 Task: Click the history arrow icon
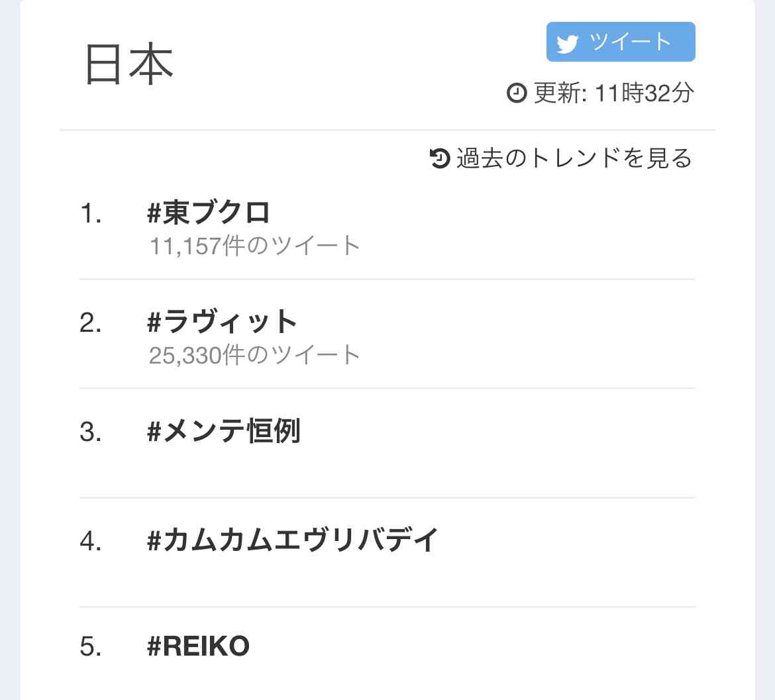[x=439, y=158]
